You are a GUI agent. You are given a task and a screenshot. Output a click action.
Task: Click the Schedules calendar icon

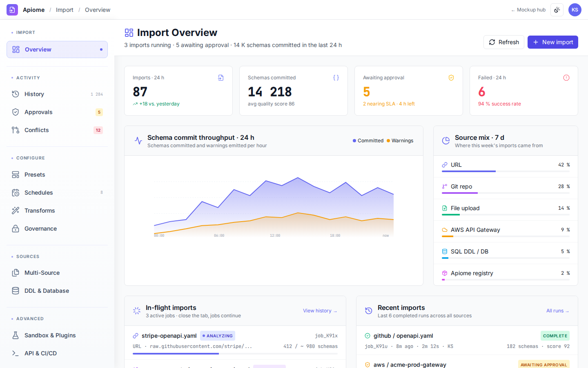pos(16,193)
